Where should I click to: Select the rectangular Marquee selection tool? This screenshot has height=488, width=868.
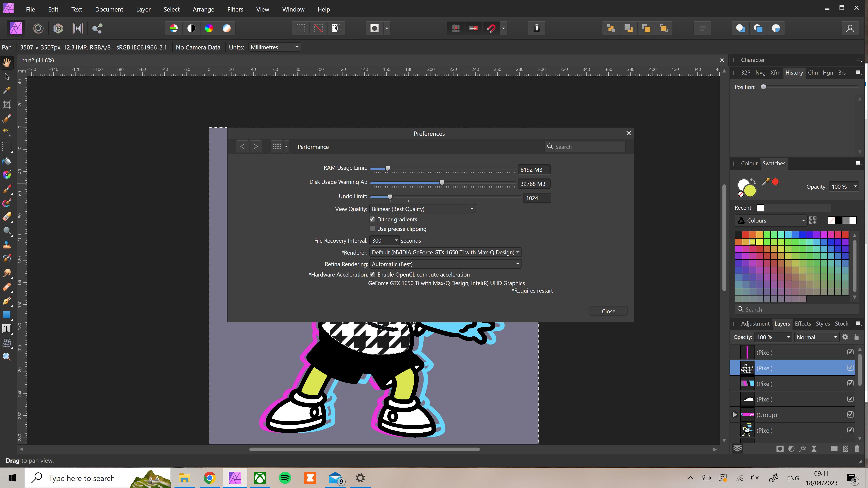coord(7,147)
